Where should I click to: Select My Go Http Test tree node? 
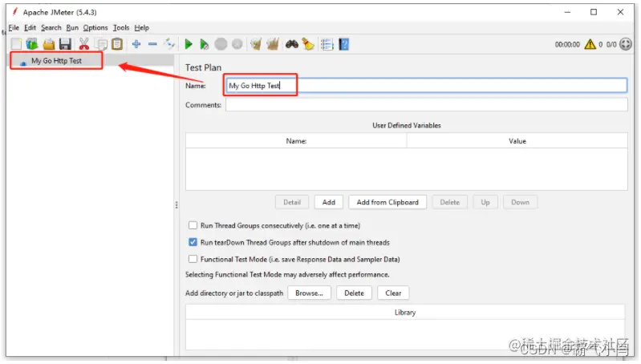[56, 61]
